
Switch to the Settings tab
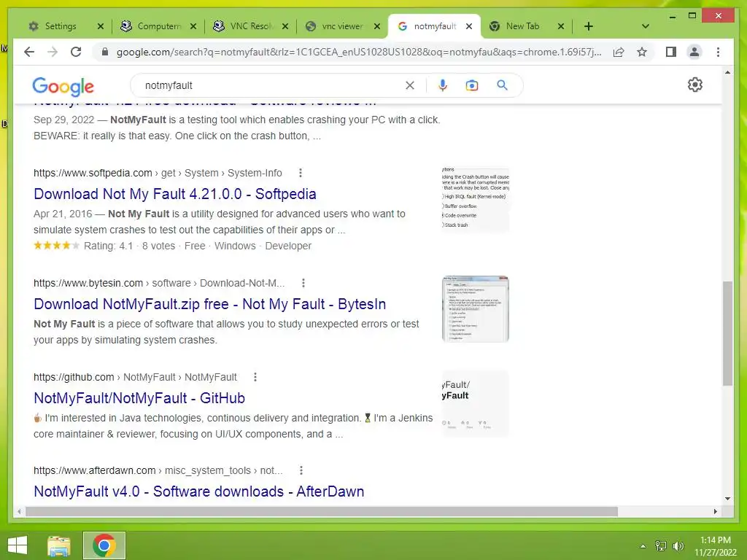[60, 26]
